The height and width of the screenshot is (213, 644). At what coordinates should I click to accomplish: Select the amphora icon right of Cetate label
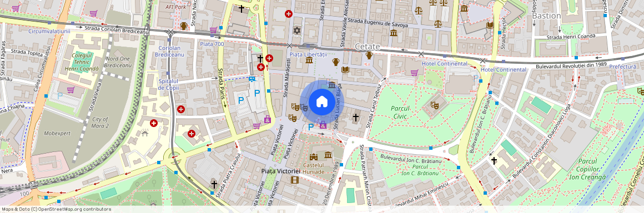369,55
